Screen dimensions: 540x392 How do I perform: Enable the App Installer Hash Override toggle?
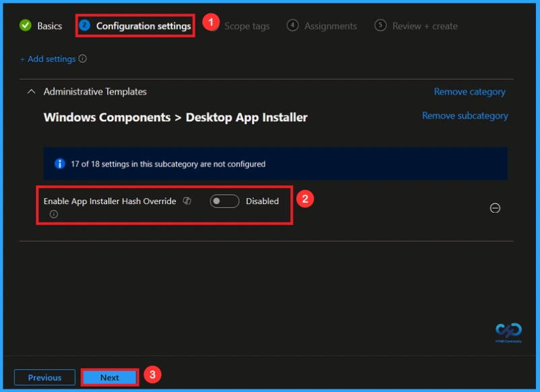(224, 201)
